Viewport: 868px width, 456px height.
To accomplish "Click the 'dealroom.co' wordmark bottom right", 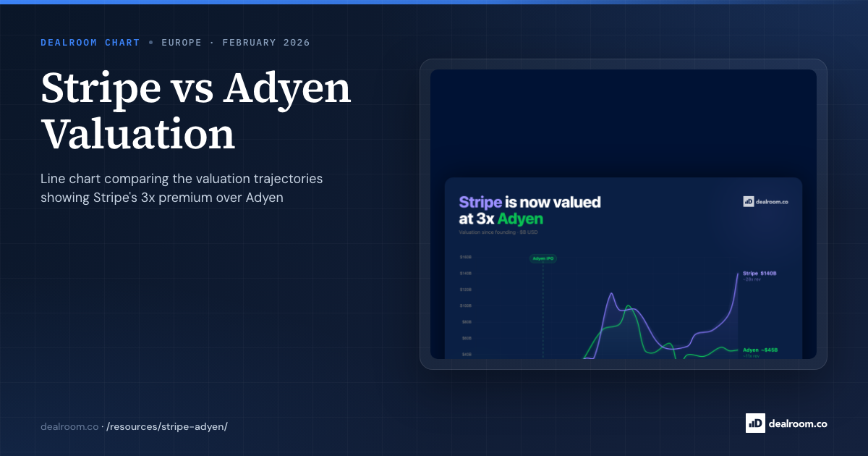I will [798, 423].
